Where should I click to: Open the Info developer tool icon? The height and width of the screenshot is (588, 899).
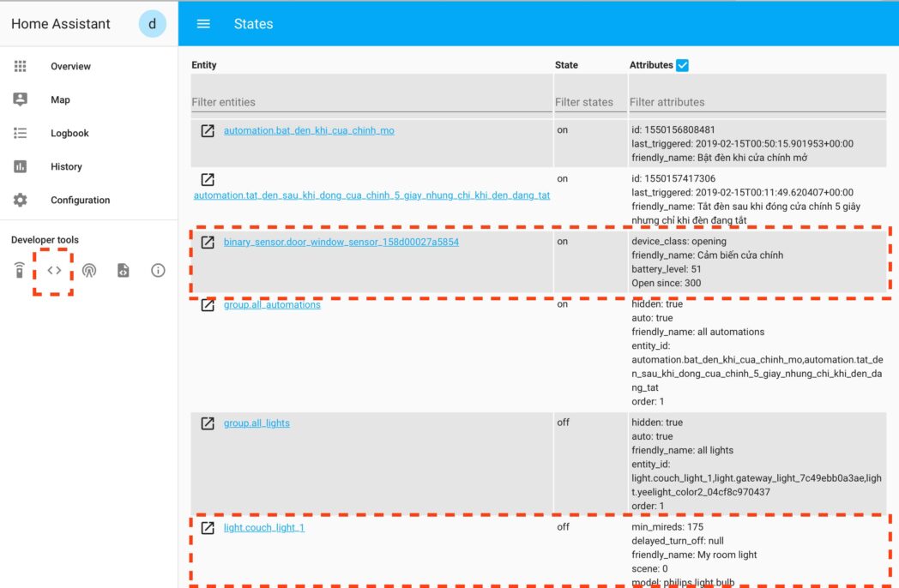158,271
